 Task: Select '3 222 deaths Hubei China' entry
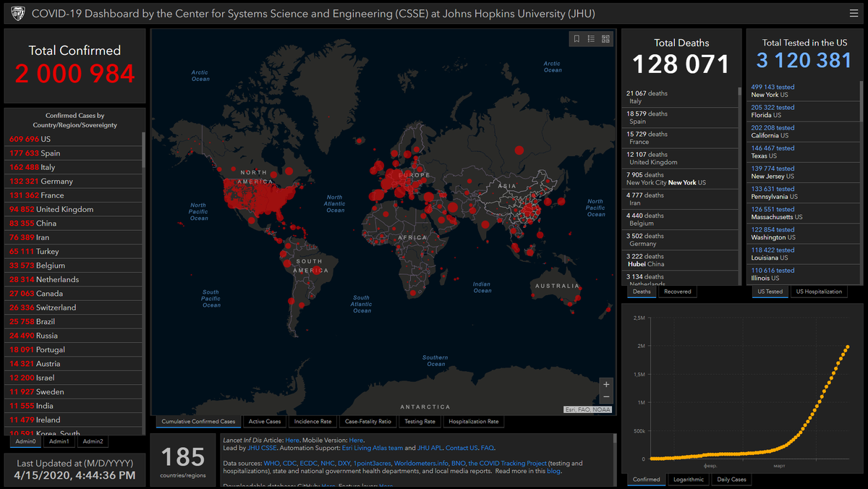[680, 260]
